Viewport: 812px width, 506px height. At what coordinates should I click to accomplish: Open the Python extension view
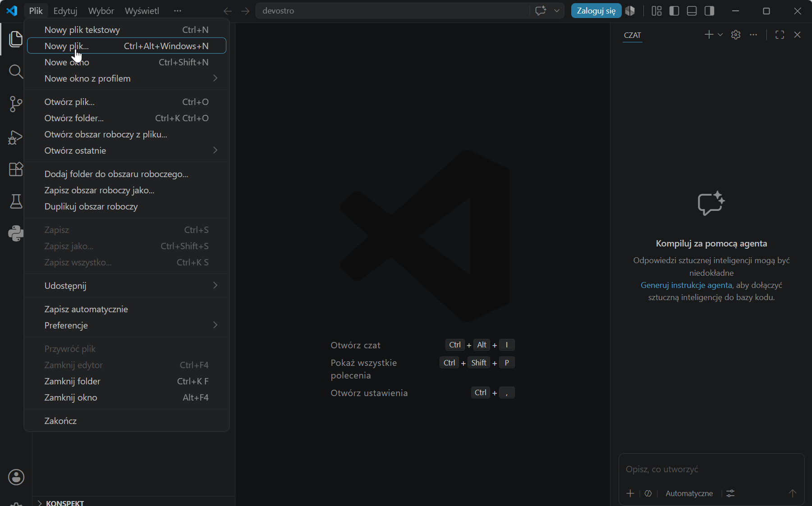point(16,233)
